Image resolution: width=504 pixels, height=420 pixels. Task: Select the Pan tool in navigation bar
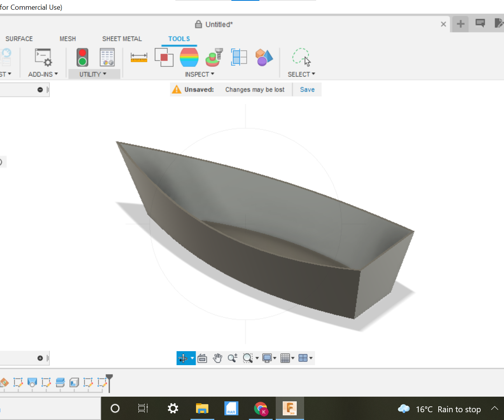(x=217, y=358)
